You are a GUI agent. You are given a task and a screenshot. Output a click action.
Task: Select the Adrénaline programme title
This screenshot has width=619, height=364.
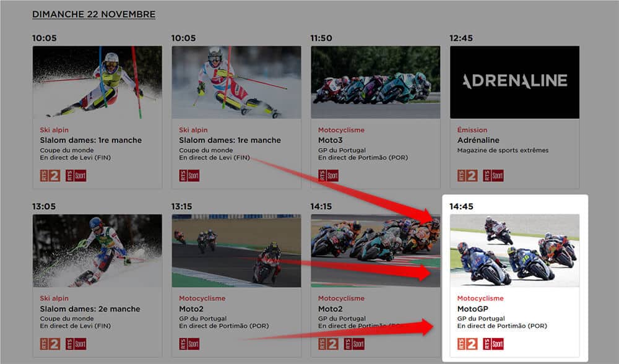(x=478, y=140)
